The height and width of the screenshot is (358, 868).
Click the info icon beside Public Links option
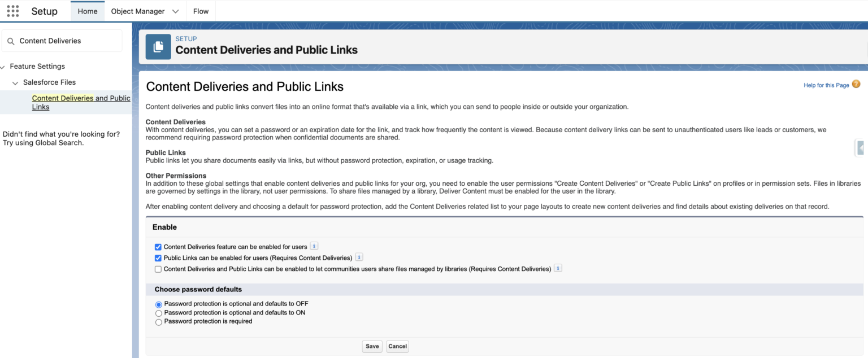tap(359, 257)
